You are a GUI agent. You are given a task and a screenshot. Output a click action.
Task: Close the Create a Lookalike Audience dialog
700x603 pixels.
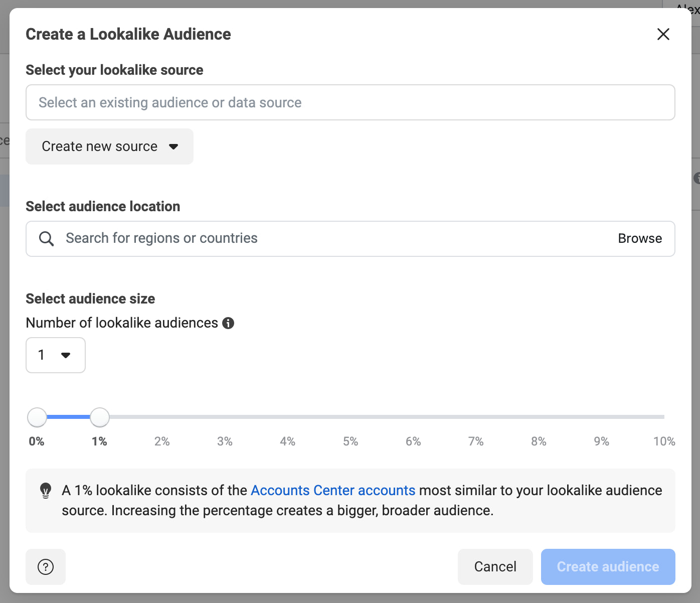point(663,34)
